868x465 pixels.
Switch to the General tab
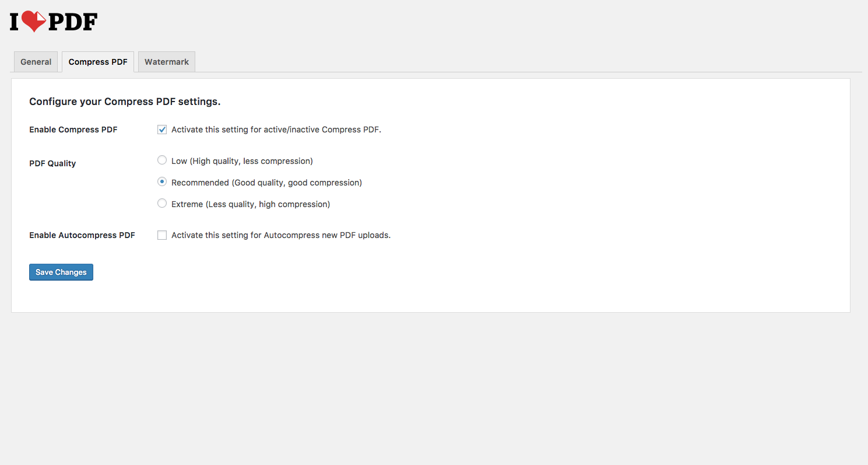tap(36, 62)
